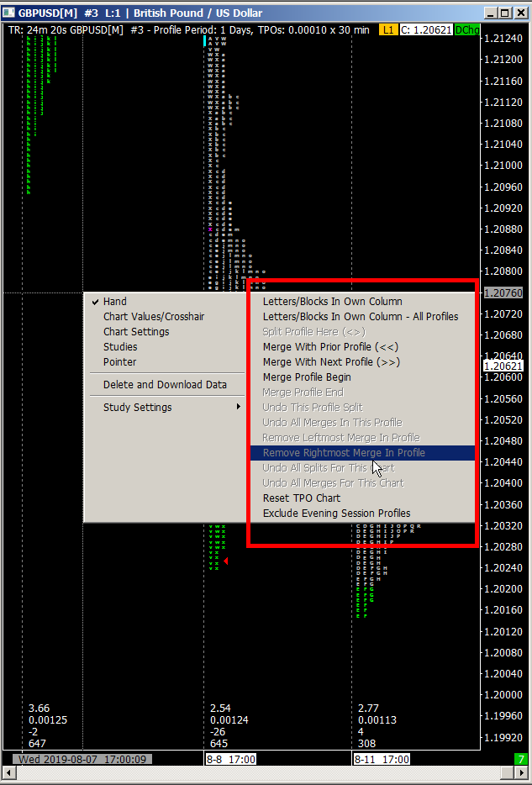Click the TR: 24m 20s chart header text

coord(38,30)
